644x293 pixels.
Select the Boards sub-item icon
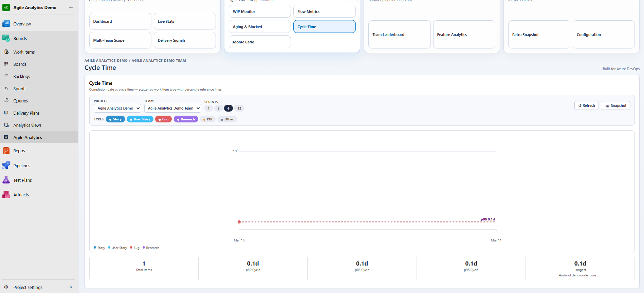[x=6, y=64]
